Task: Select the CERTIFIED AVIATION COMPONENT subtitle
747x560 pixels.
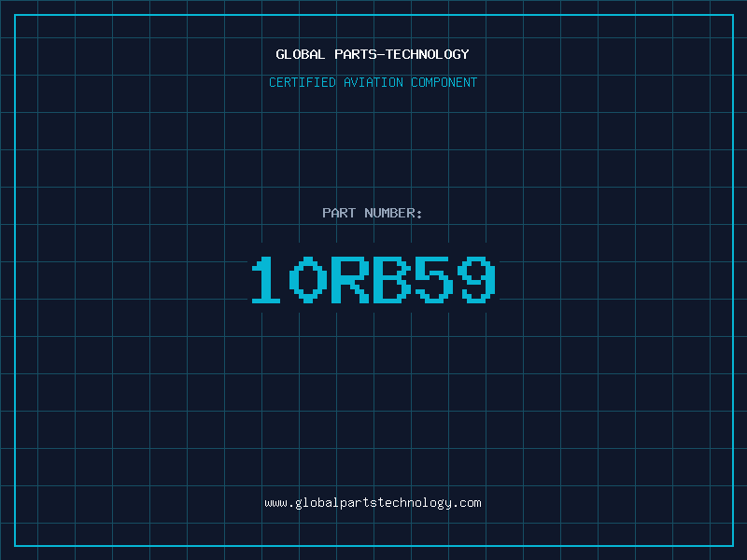Action: tap(373, 82)
